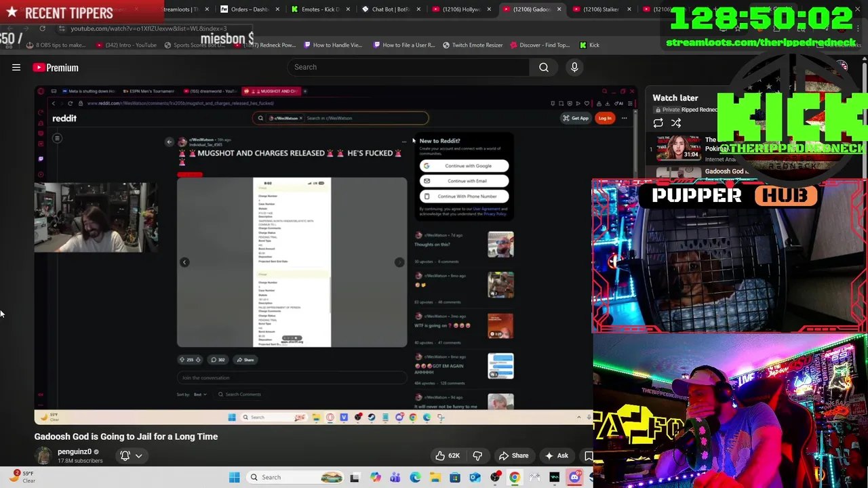The width and height of the screenshot is (868, 488).
Task: Click the youtube.com address bar URL
Action: click(149, 28)
